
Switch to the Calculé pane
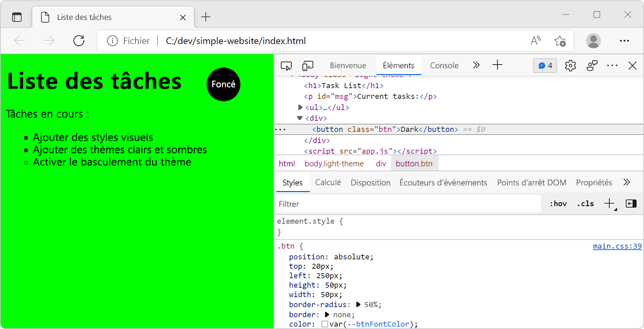click(x=328, y=182)
